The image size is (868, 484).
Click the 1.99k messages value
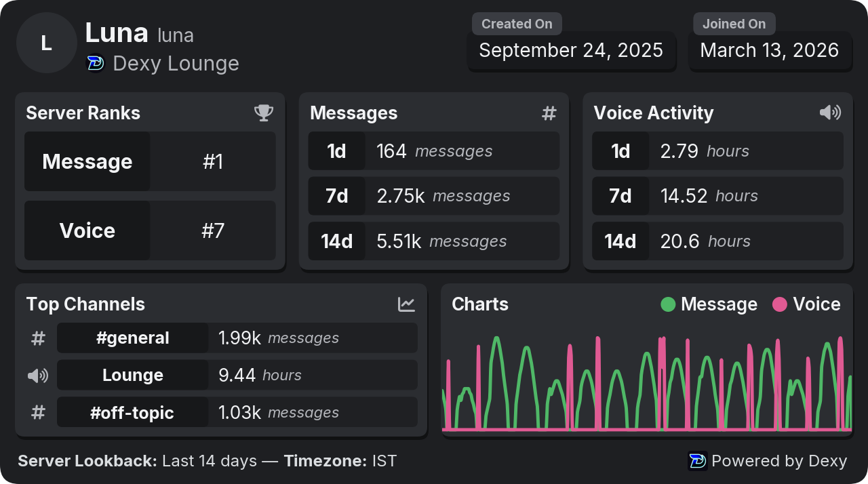pos(279,338)
